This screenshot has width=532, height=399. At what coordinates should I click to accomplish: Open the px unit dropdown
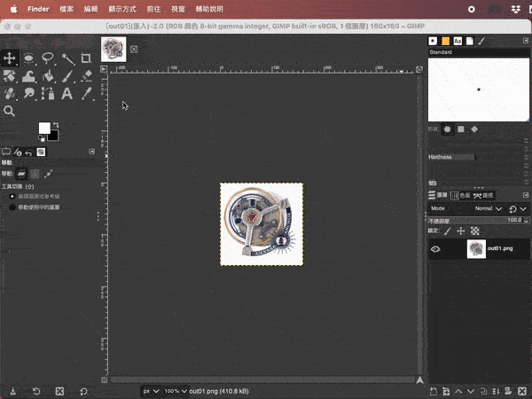[151, 391]
